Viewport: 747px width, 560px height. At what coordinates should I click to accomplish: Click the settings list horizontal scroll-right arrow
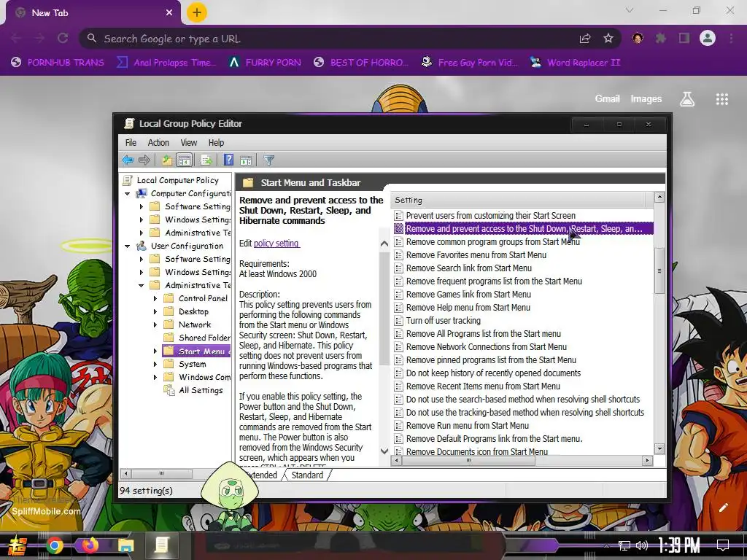(x=647, y=461)
